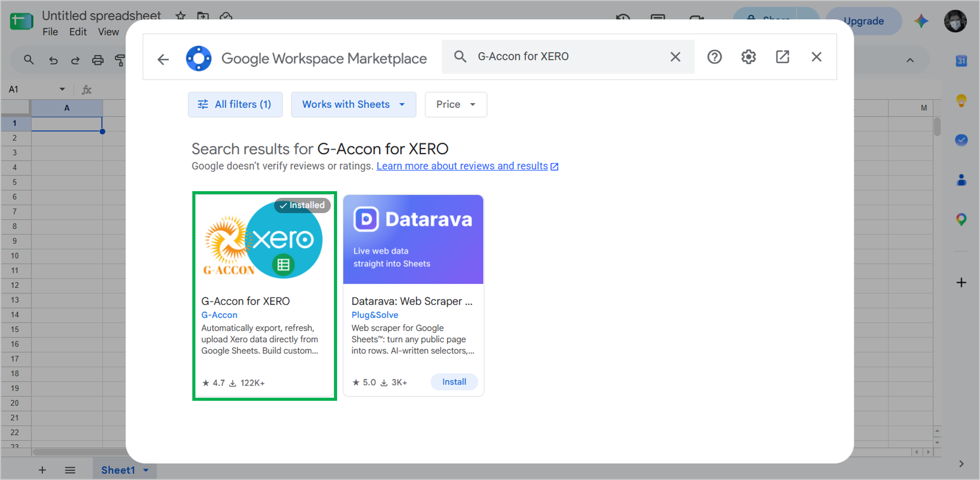
Task: Print the spreadsheet
Action: tap(98, 60)
